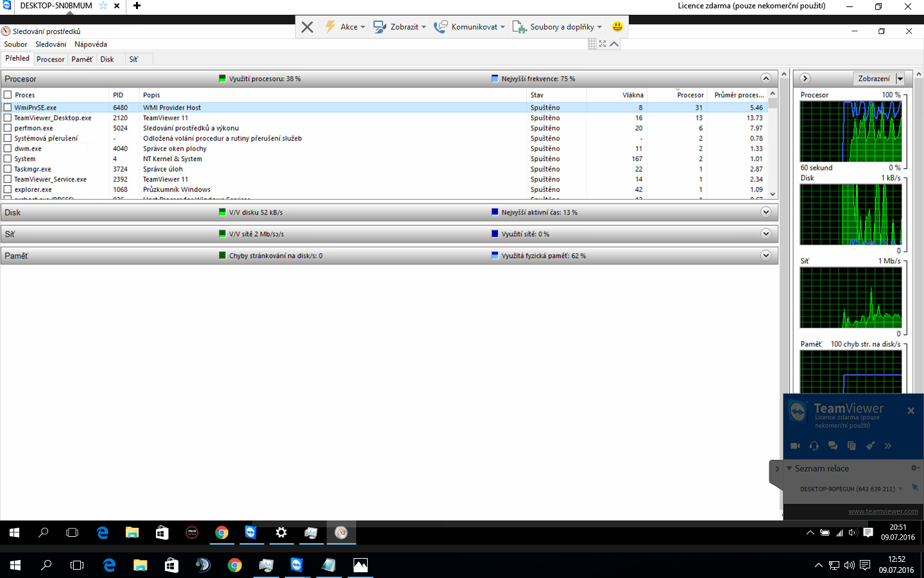Open the whiteboard brush icon in TeamViewer panel
The image size is (924, 578).
click(870, 446)
